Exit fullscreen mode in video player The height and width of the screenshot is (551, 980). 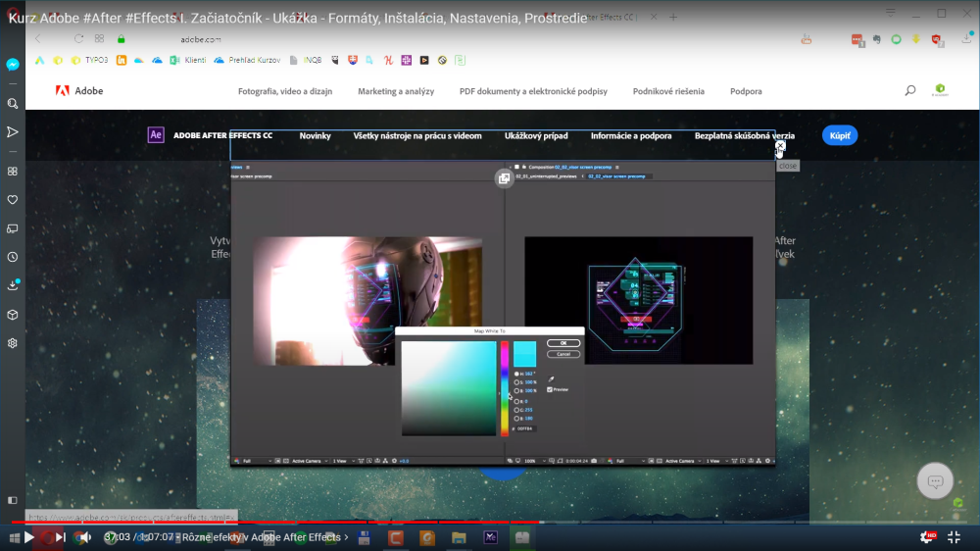point(954,537)
